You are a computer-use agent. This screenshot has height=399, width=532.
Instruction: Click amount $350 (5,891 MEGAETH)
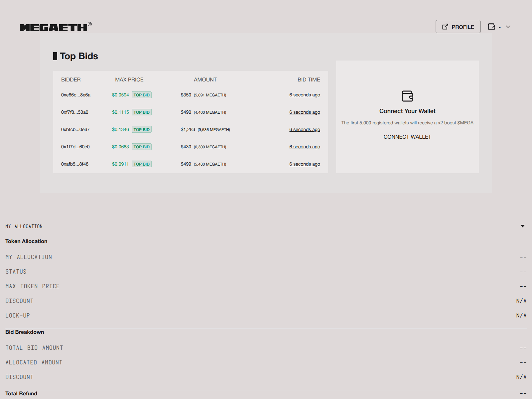tap(203, 95)
